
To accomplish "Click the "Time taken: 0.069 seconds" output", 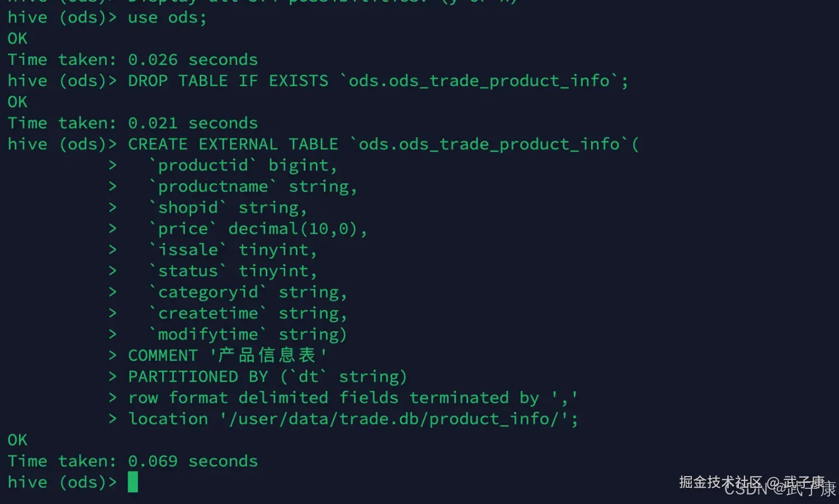I will (133, 461).
